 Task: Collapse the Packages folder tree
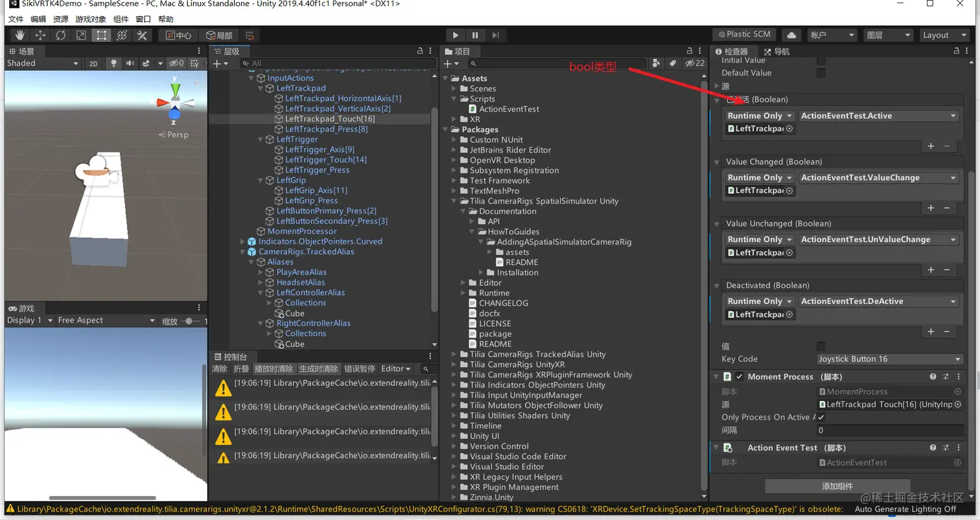pyautogui.click(x=446, y=130)
